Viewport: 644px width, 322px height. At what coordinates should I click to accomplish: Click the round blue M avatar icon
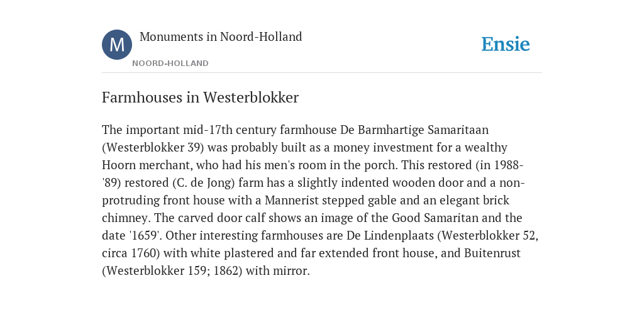(117, 45)
